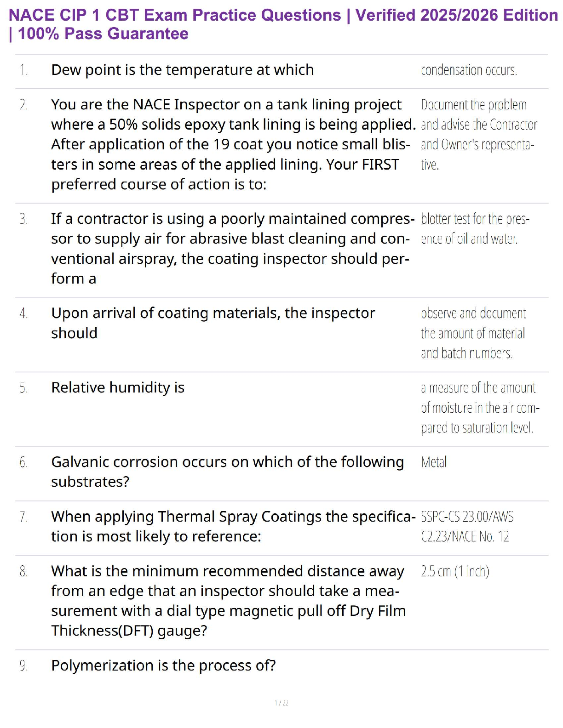This screenshot has height=728, width=563.
Task: Select the answer "condensation occurs."
Action: (469, 70)
